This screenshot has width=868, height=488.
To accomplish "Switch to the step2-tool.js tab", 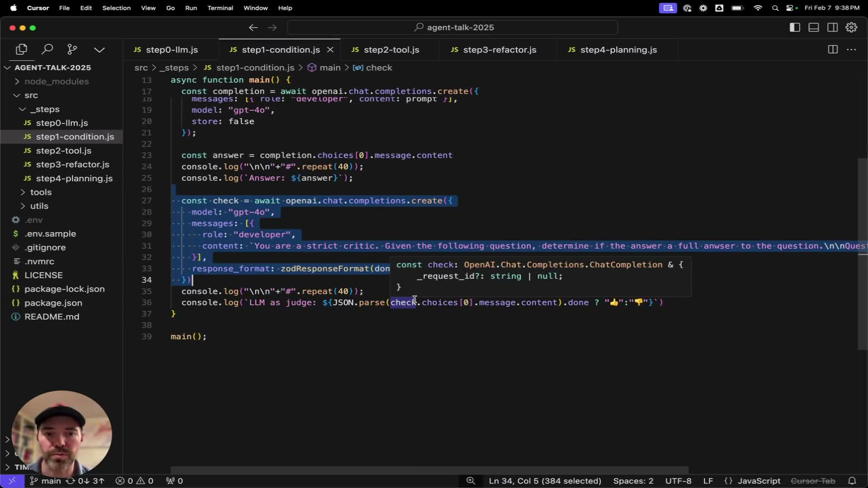I will pyautogui.click(x=391, y=50).
